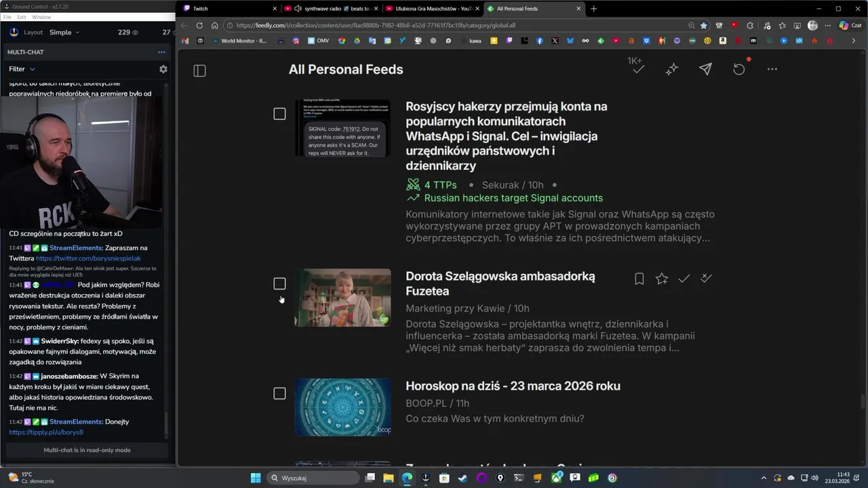This screenshot has width=868, height=488.
Task: Open a new browser tab with plus button
Action: coord(594,9)
